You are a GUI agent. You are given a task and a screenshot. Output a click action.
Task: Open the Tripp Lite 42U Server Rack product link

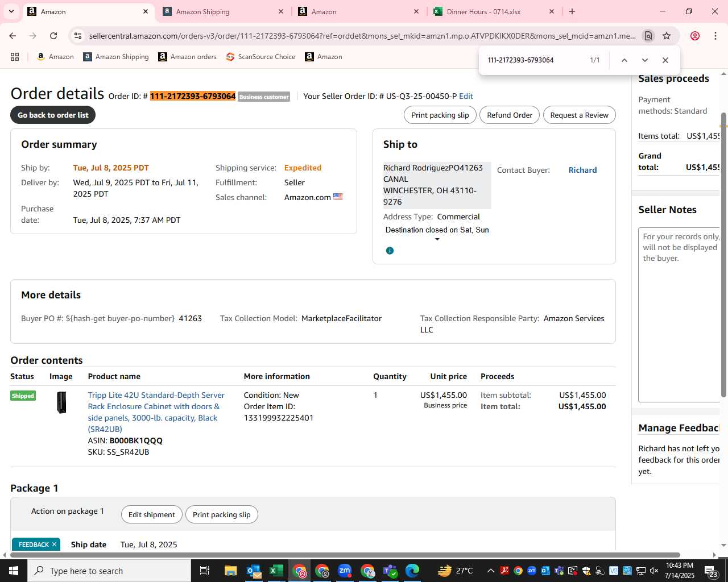pos(156,412)
